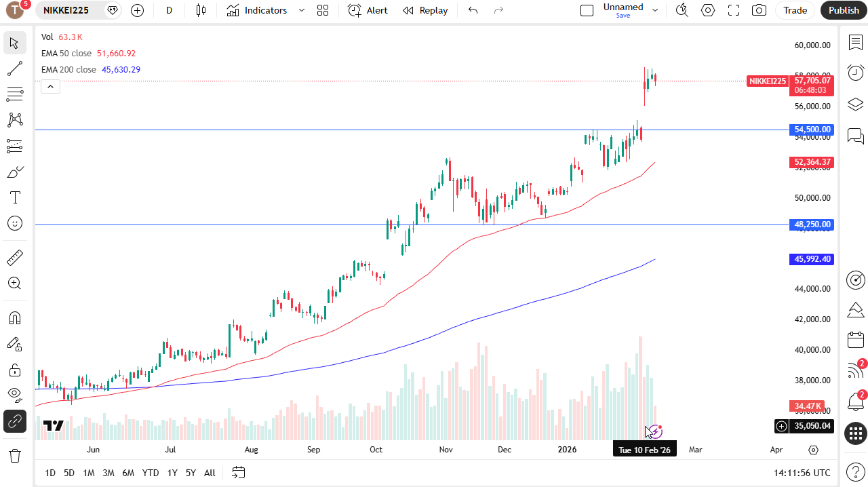Expand the layout manage dropdown arrow
The width and height of the screenshot is (868, 487).
point(655,10)
